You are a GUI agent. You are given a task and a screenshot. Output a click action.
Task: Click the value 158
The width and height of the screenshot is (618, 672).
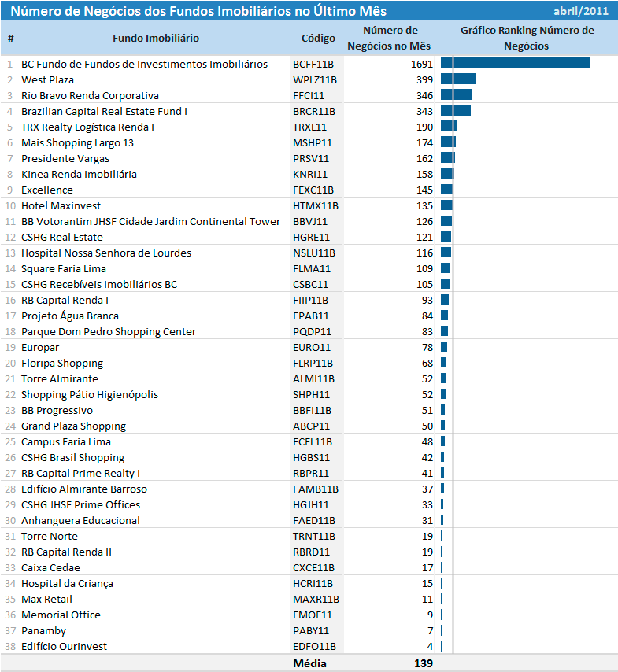[424, 175]
